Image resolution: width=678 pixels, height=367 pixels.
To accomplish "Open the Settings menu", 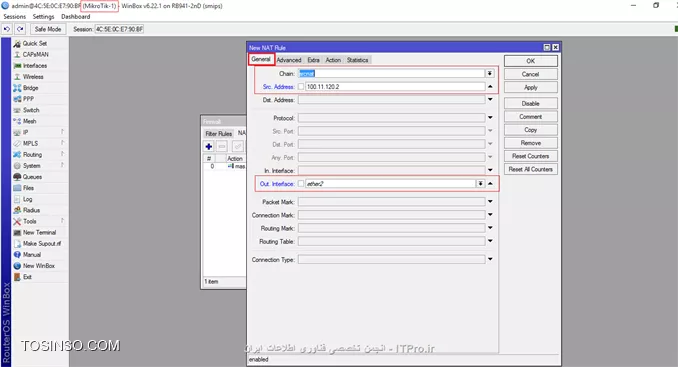I will pos(44,16).
